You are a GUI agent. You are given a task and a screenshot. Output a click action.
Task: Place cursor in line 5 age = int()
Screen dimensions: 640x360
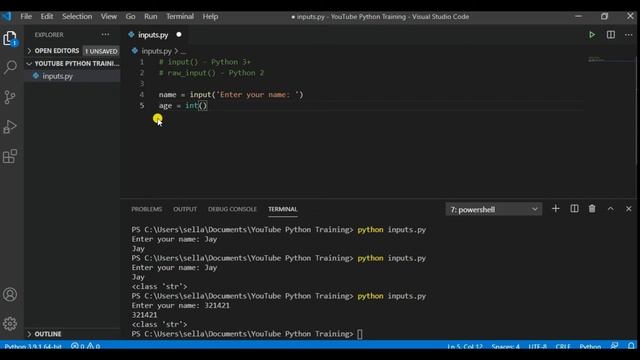point(183,105)
